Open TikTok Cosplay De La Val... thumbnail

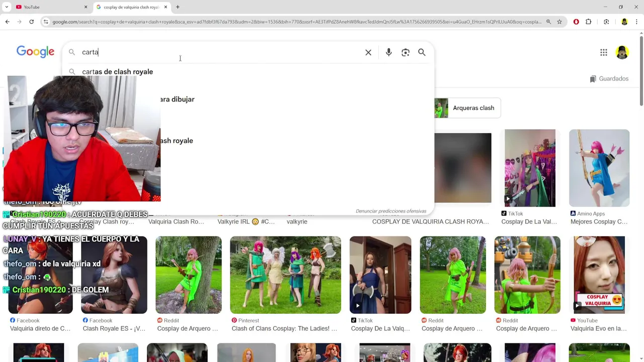[x=530, y=168]
